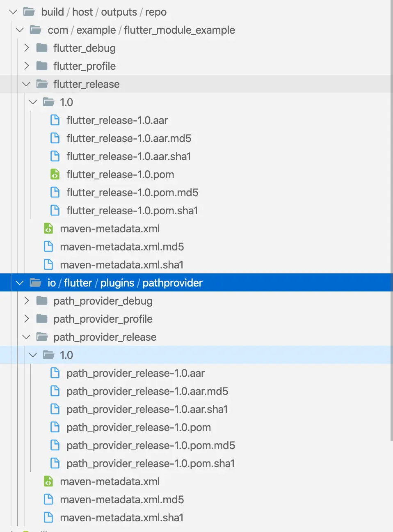Open file name path_provider_release-1.0.pom.sha1
Viewport: 393px width, 532px height.
pos(151,464)
